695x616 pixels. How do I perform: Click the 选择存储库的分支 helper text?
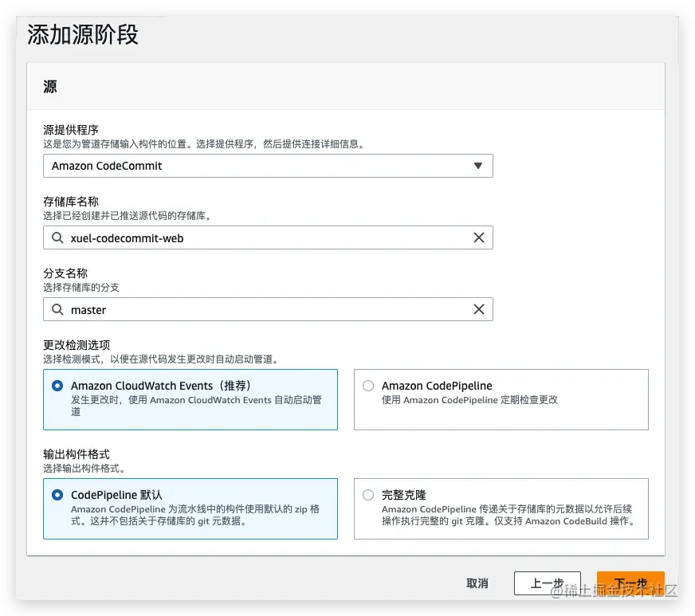click(81, 288)
